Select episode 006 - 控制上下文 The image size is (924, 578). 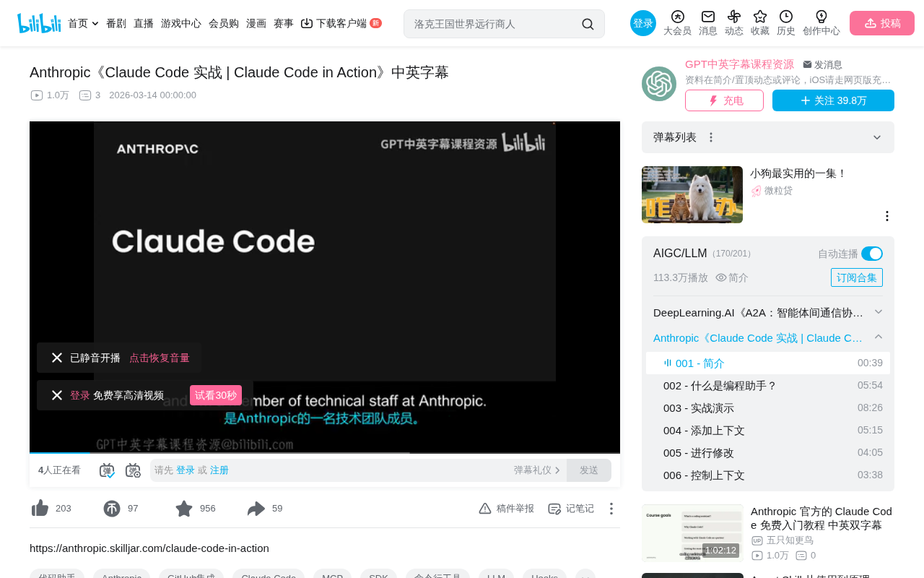coord(768,475)
